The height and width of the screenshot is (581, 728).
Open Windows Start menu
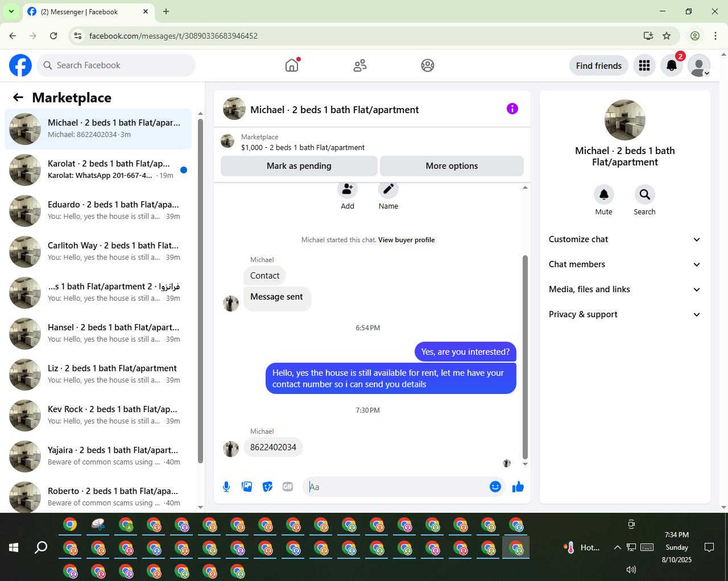click(14, 547)
